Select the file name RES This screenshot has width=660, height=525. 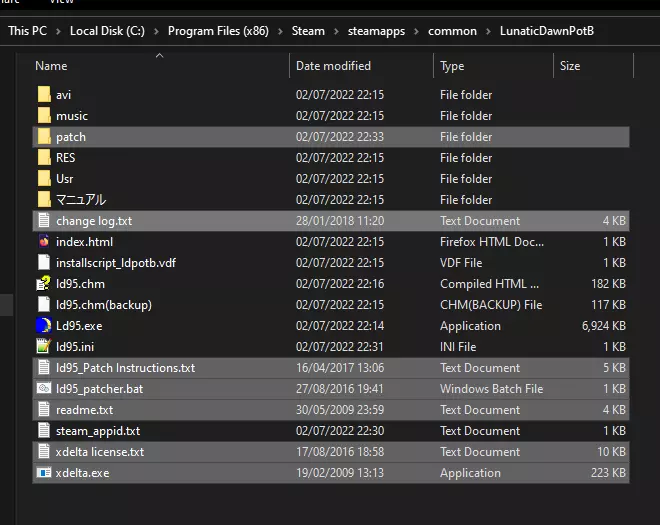coord(66,157)
